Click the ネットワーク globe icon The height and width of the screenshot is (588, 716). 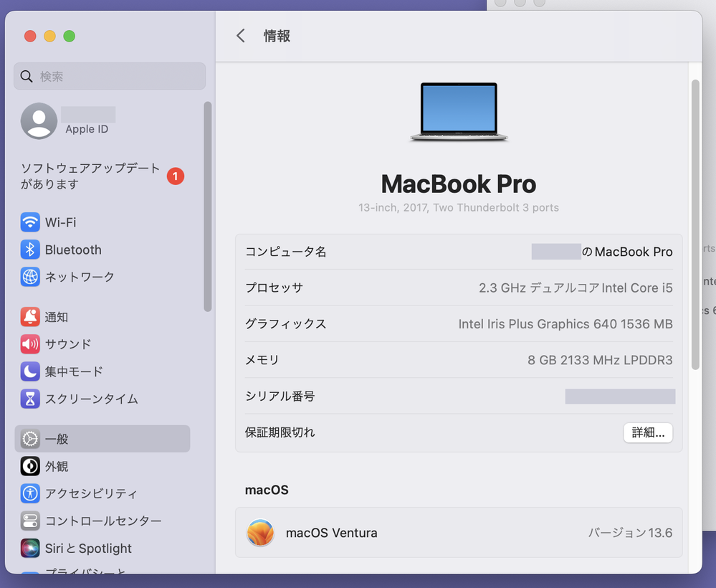[30, 277]
